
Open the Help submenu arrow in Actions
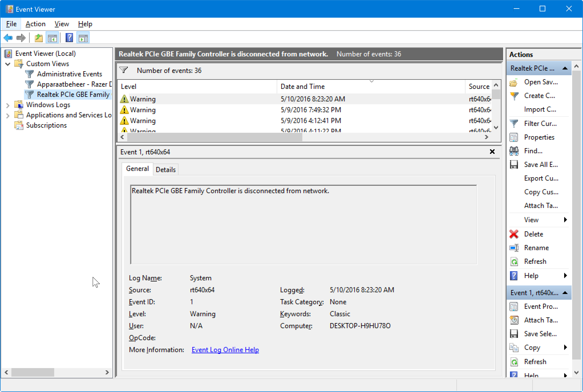[x=565, y=275]
